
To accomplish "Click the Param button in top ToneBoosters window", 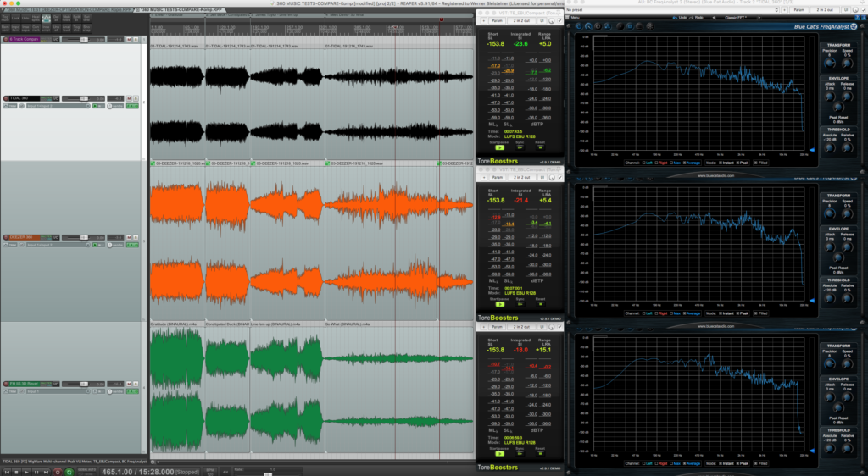I will (498, 21).
